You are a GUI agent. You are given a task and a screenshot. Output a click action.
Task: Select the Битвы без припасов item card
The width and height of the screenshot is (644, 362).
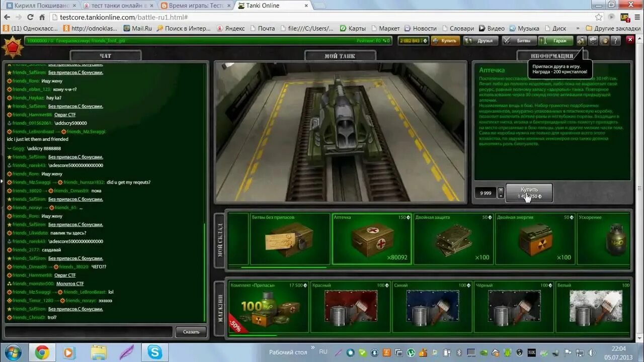(289, 239)
